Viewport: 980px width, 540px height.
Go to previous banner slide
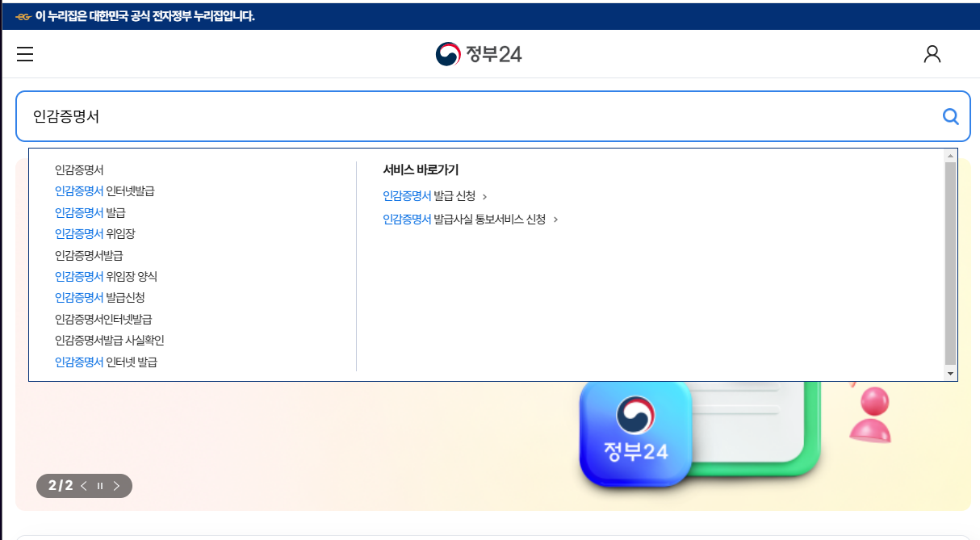pyautogui.click(x=84, y=486)
